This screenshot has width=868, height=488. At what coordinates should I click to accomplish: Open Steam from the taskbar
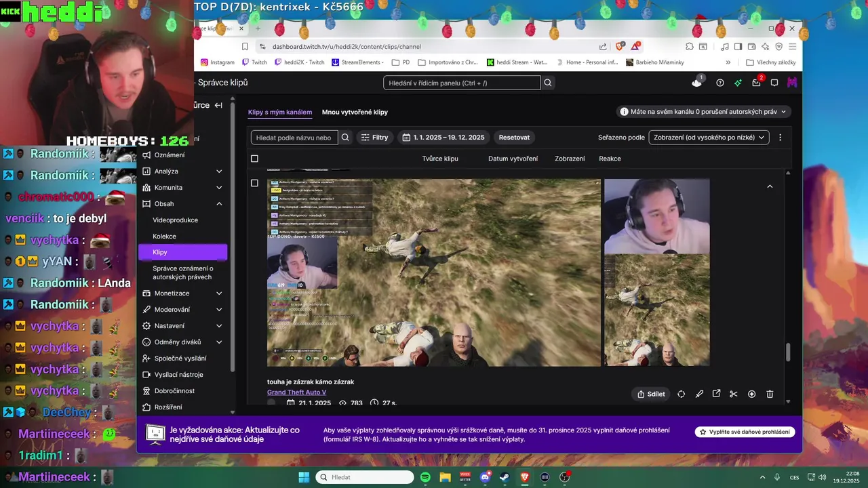pyautogui.click(x=505, y=477)
